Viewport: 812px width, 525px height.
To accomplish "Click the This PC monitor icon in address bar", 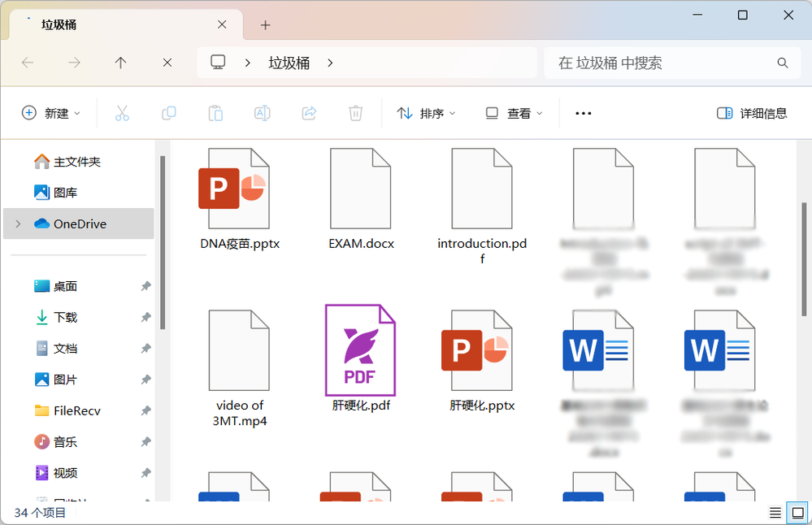I will tap(218, 63).
